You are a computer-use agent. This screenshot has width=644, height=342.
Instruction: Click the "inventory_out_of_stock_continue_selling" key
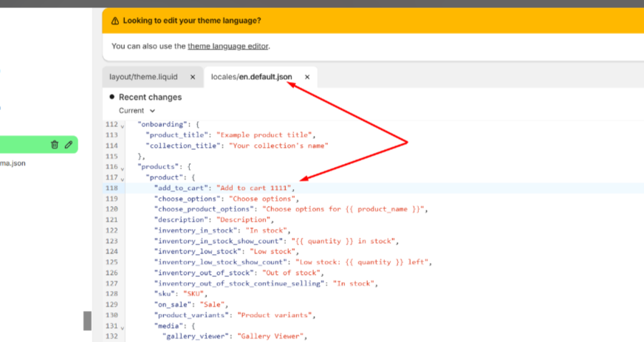pyautogui.click(x=239, y=284)
